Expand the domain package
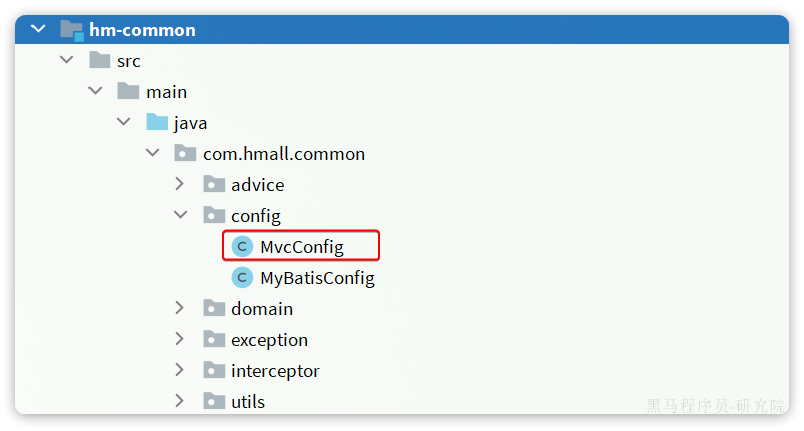Image resolution: width=804 pixels, height=431 pixels. (x=180, y=309)
